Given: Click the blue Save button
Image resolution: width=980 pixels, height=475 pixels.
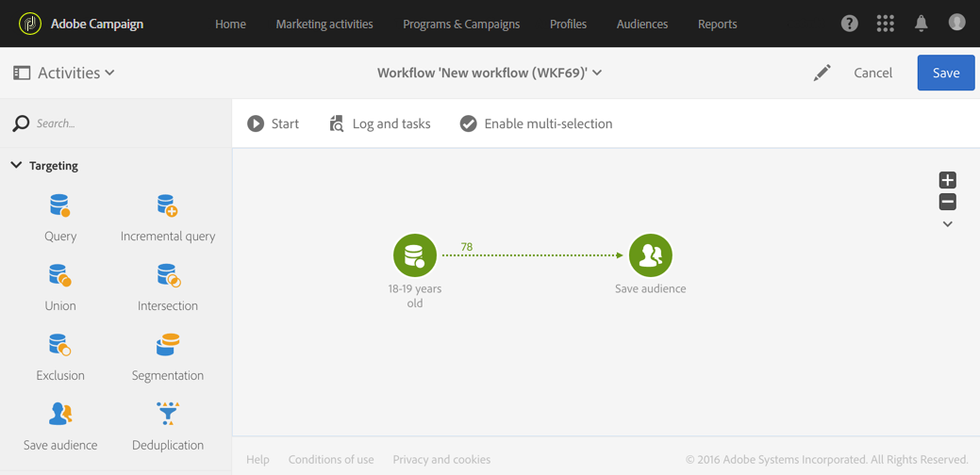Looking at the screenshot, I should [946, 73].
